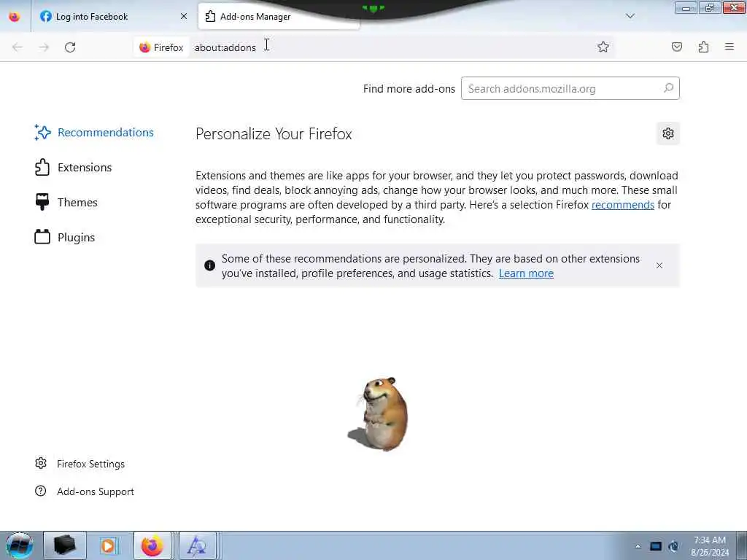Click the browser Forward arrow

coord(44,47)
